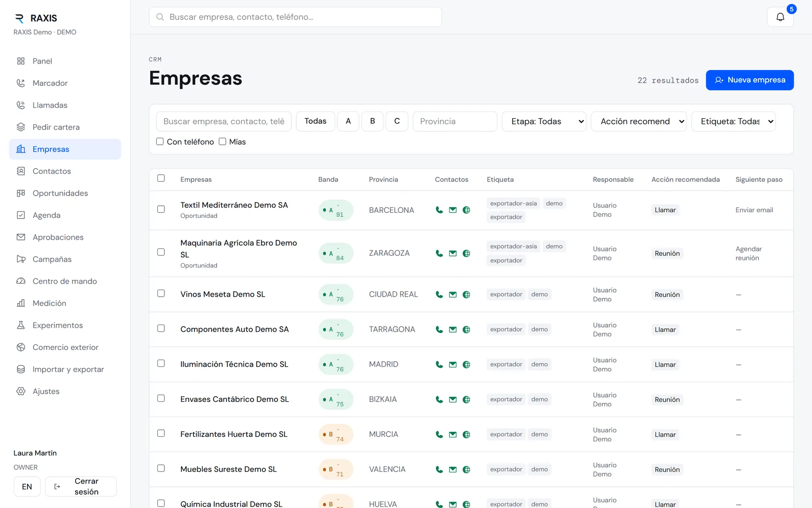Go to Panel in the sidebar
The width and height of the screenshot is (812, 508).
[65, 61]
